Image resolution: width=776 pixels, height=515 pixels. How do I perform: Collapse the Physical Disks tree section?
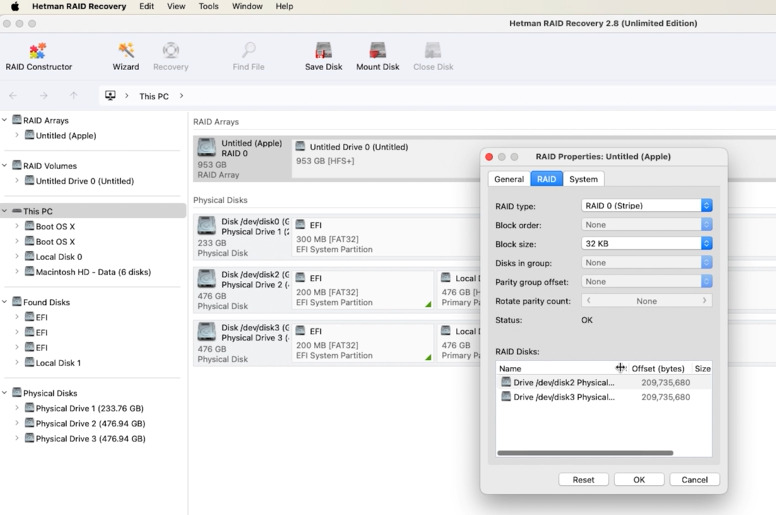[4, 393]
